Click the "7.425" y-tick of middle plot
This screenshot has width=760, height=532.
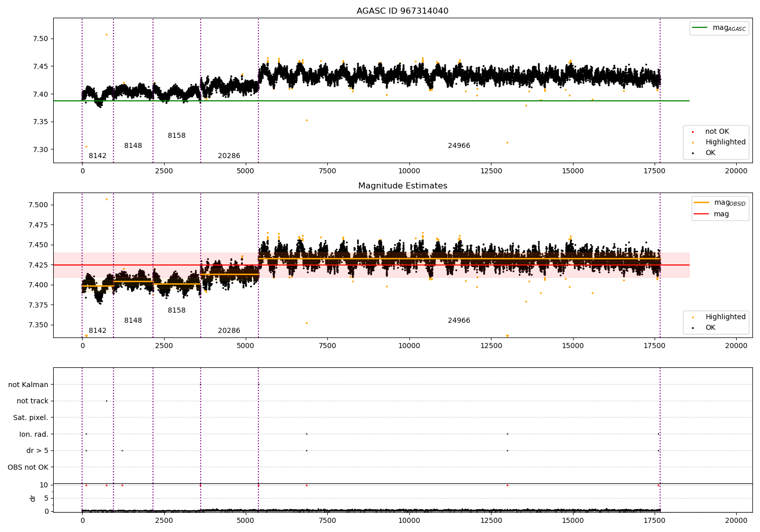(38, 265)
